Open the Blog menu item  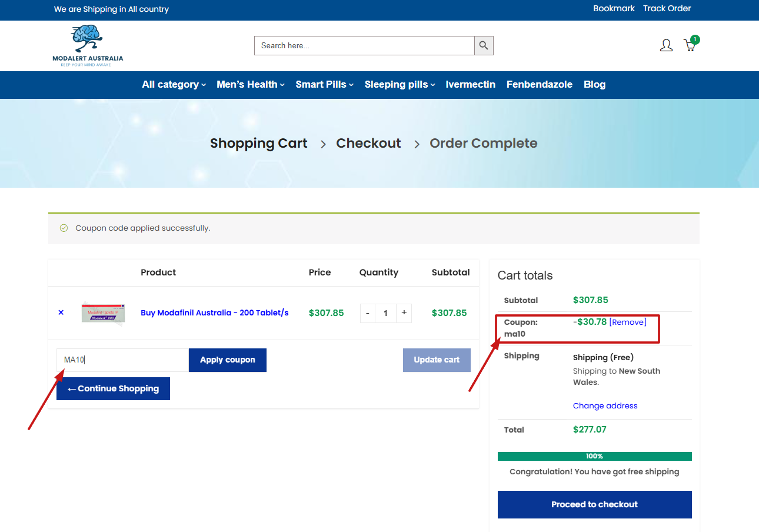(x=594, y=84)
